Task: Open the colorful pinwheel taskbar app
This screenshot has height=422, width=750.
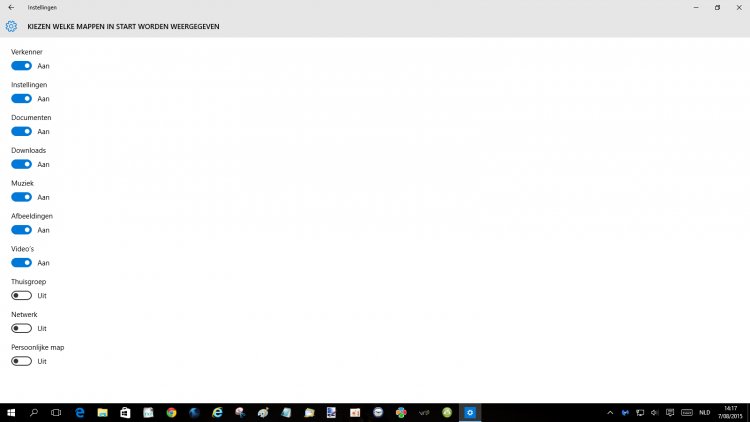Action: click(x=401, y=412)
